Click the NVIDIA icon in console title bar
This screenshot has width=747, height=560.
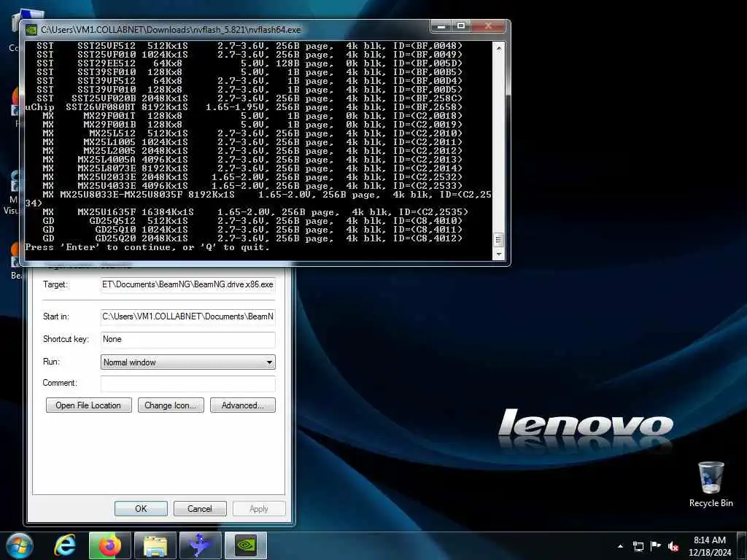[x=31, y=29]
